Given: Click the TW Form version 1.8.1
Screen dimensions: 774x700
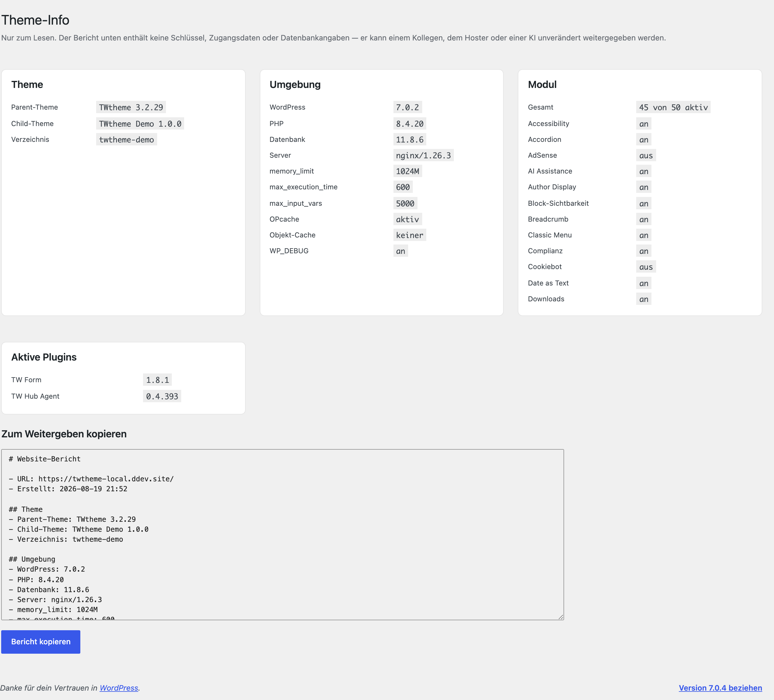Looking at the screenshot, I should [157, 380].
